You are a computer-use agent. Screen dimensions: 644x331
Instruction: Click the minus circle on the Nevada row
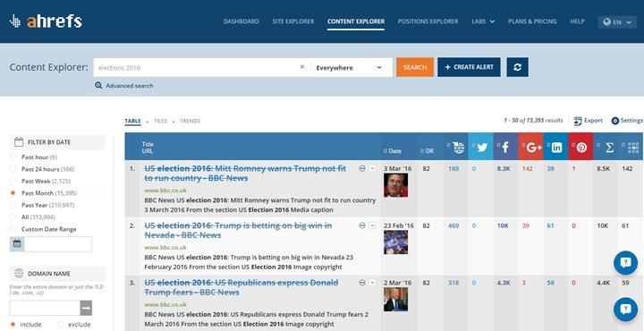tap(362, 225)
